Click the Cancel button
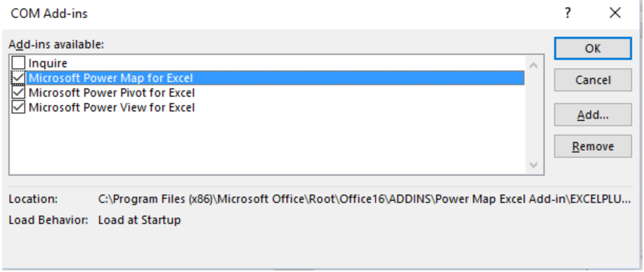The width and height of the screenshot is (644, 272). [593, 80]
